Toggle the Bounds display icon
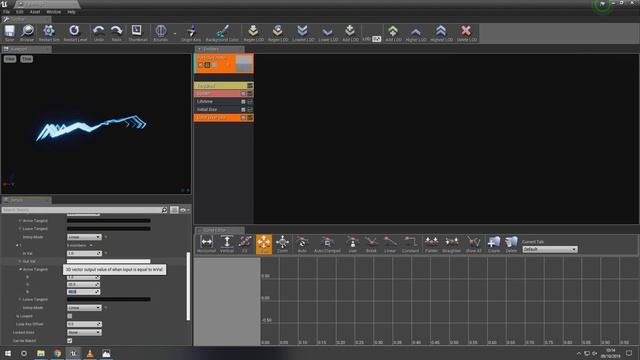 tap(161, 33)
